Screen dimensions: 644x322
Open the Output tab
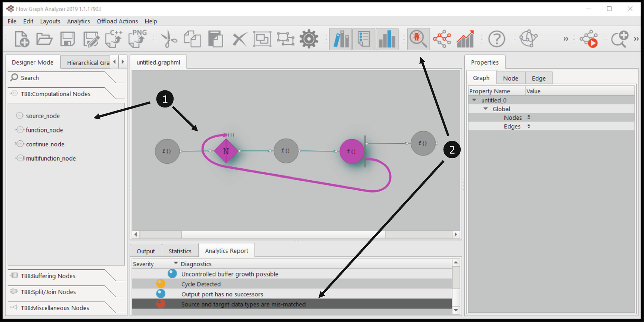(146, 251)
